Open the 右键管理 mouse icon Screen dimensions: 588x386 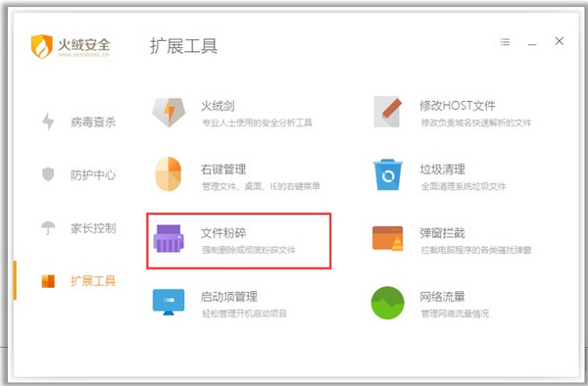click(169, 174)
